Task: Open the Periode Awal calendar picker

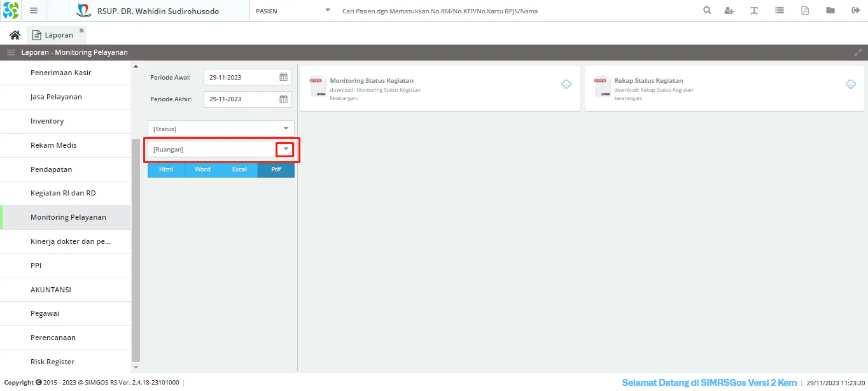Action: pos(284,77)
